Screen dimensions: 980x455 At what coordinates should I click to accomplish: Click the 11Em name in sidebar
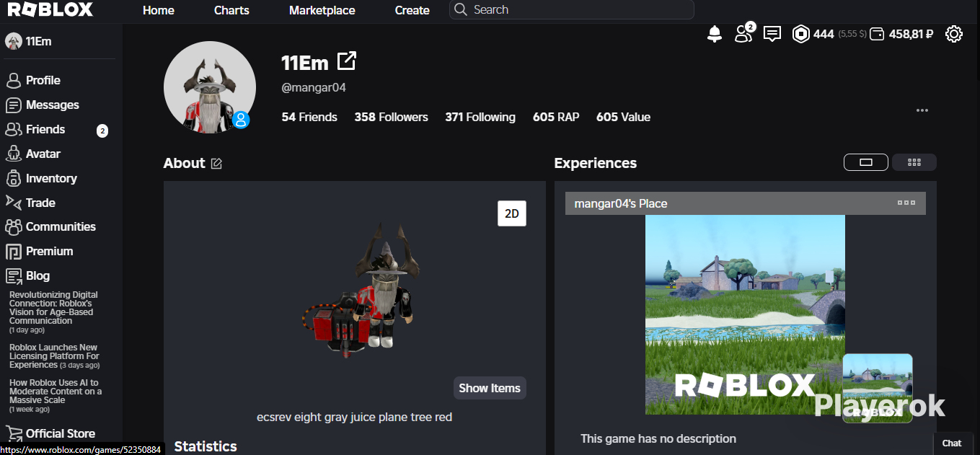[39, 41]
